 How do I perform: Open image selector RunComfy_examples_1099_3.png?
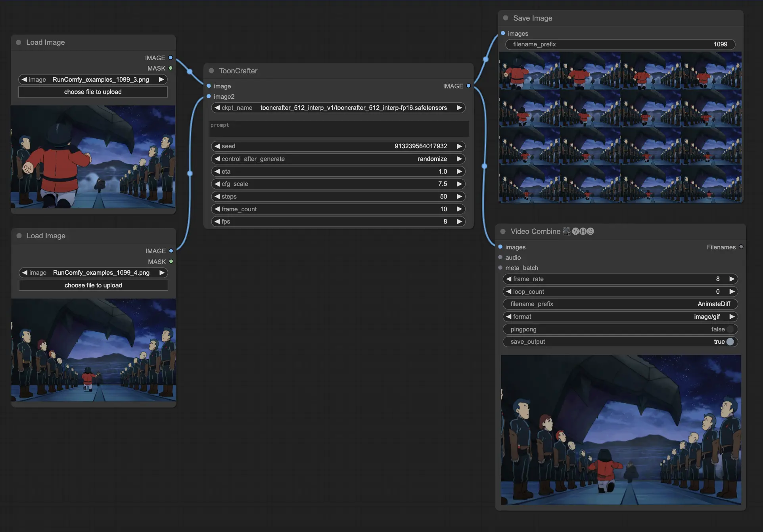93,80
